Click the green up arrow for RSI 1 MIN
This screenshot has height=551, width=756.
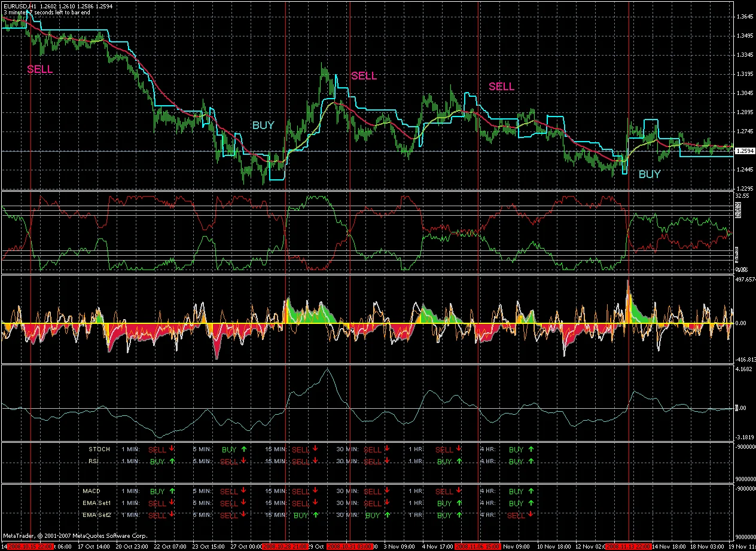pos(172,461)
